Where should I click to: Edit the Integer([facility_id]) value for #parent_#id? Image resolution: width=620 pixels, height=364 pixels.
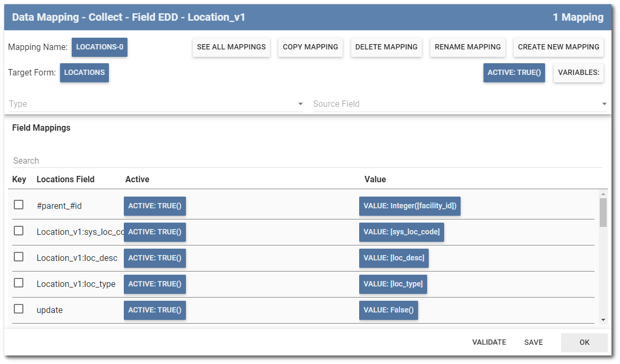[x=410, y=206]
